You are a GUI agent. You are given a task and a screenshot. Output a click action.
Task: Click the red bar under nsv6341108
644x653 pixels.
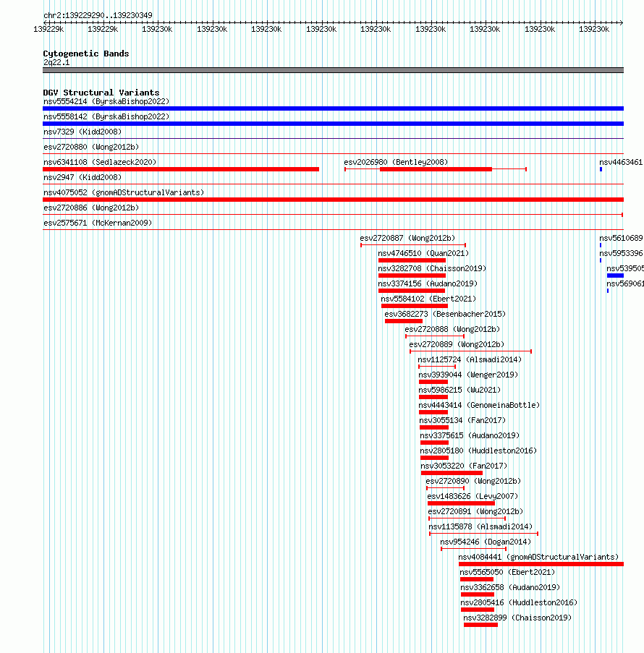pos(181,169)
